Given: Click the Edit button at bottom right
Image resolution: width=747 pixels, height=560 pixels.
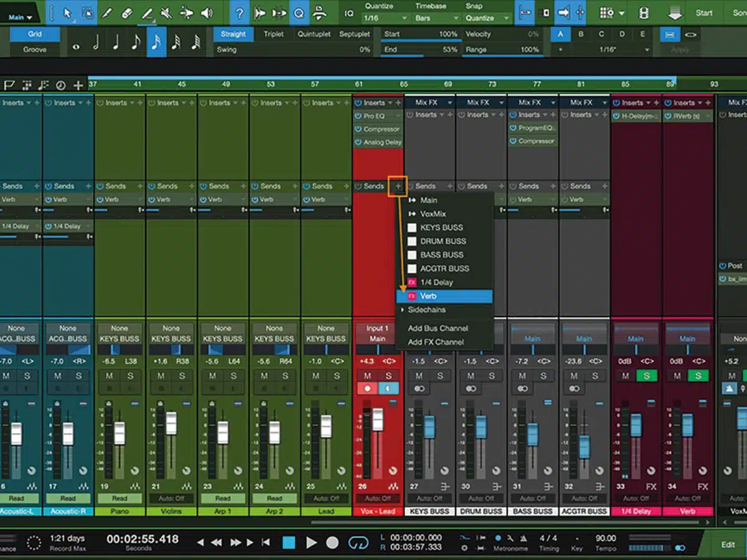Looking at the screenshot, I should [728, 544].
